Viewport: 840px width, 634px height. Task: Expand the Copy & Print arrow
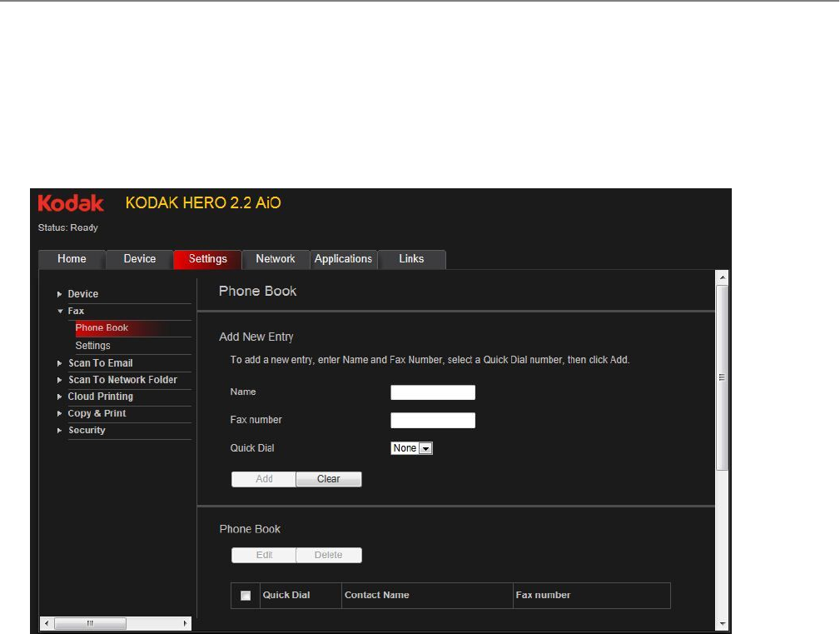pyautogui.click(x=59, y=414)
